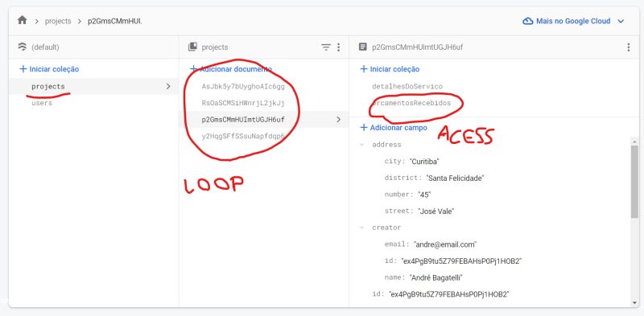The height and width of the screenshot is (316, 644).
Task: Open the projects panel filter icon
Action: [326, 47]
